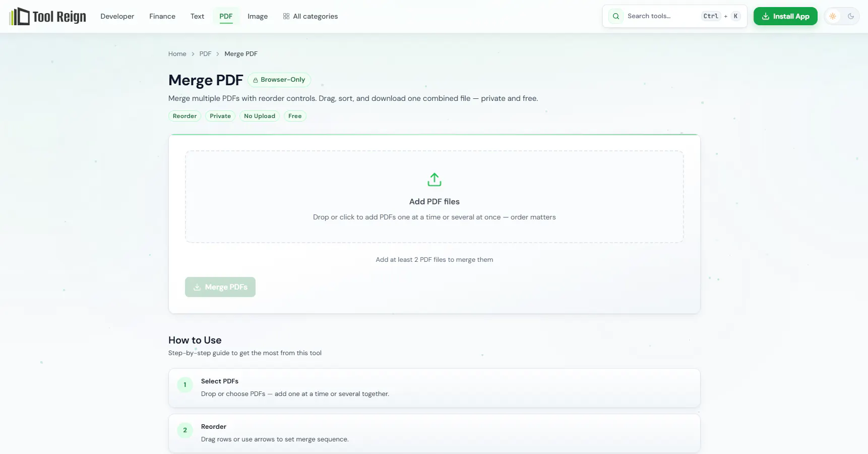The height and width of the screenshot is (454, 868).
Task: Click the Free tag
Action: 295,116
